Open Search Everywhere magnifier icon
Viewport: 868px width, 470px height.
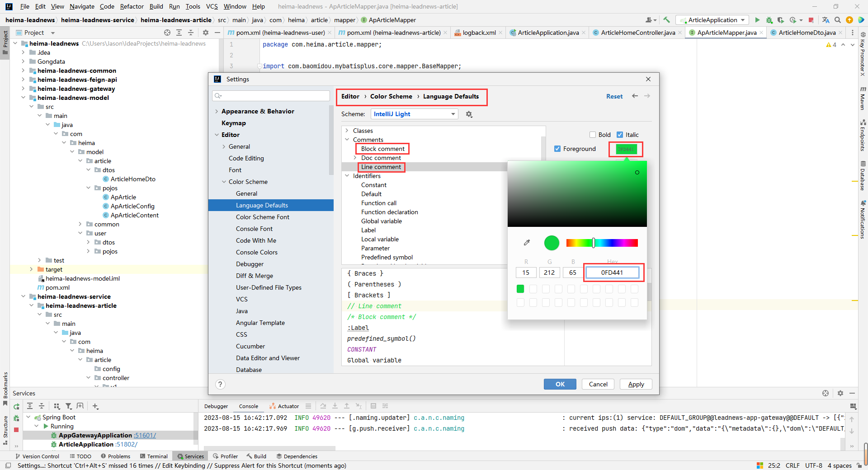coord(838,20)
